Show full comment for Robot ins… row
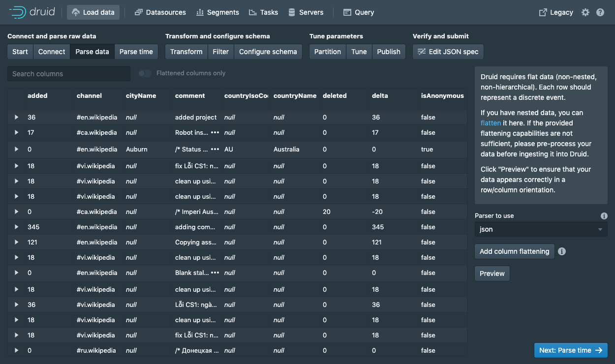The image size is (615, 364). tap(215, 133)
